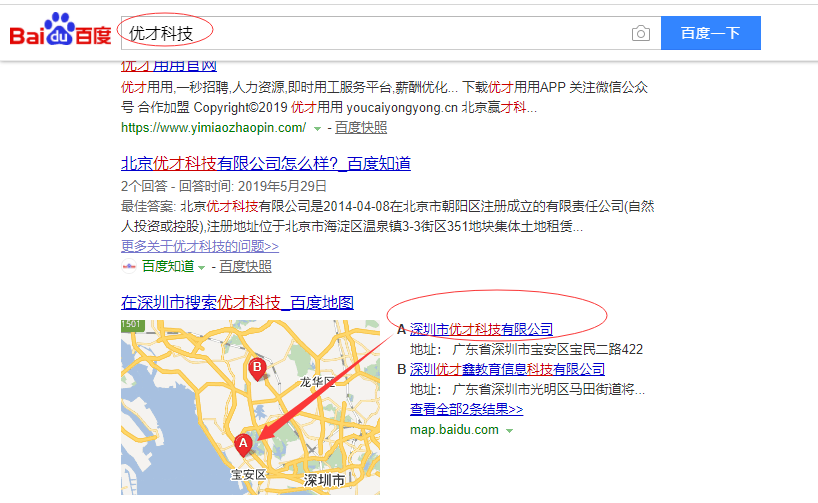Select address text 广东省深圳市光明区马田街道将...
818x503 pixels.
(x=548, y=389)
